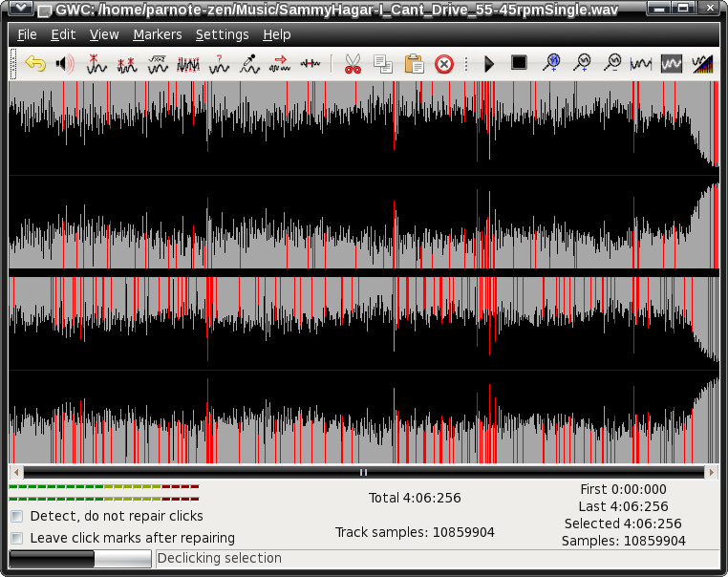Click the question-mark waveform icon
This screenshot has height=577, width=728.
[x=219, y=64]
